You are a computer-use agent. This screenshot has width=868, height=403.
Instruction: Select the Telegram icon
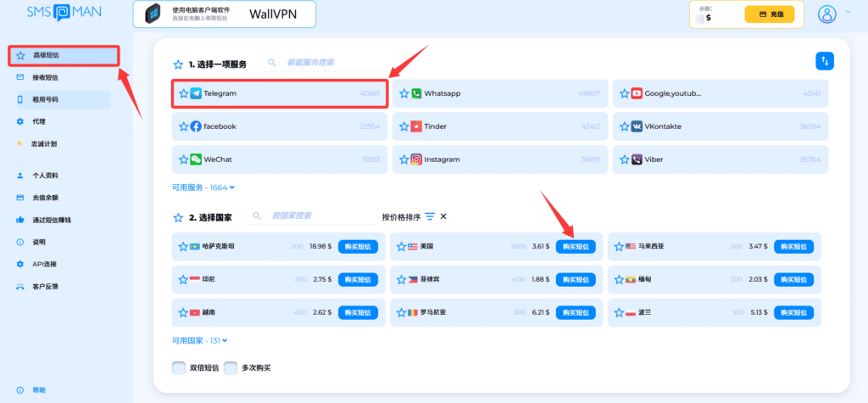196,93
